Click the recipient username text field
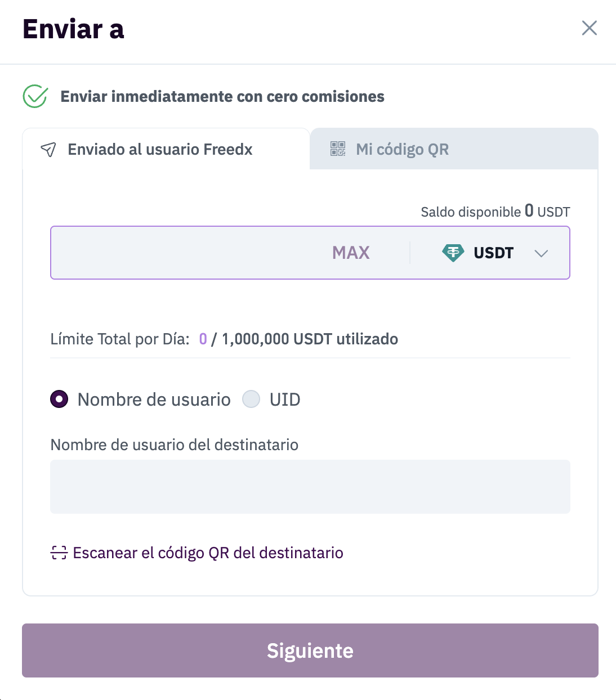Image resolution: width=616 pixels, height=700 pixels. [310, 487]
